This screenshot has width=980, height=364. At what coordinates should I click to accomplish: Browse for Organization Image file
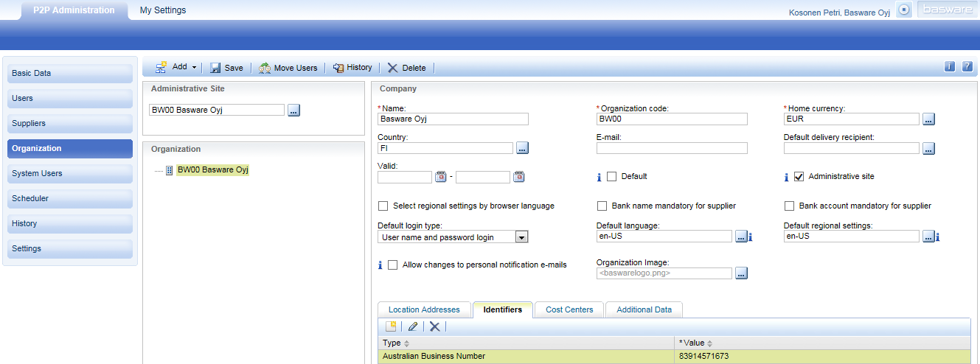pyautogui.click(x=741, y=273)
